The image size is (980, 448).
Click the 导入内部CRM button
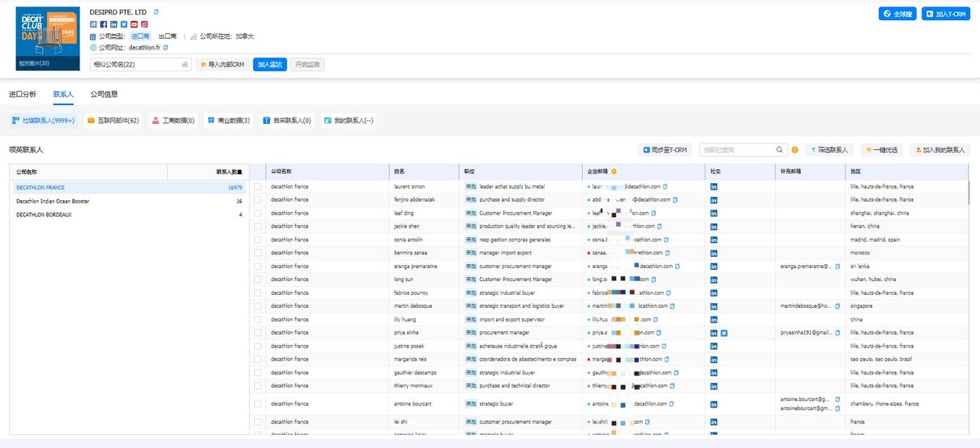point(222,64)
